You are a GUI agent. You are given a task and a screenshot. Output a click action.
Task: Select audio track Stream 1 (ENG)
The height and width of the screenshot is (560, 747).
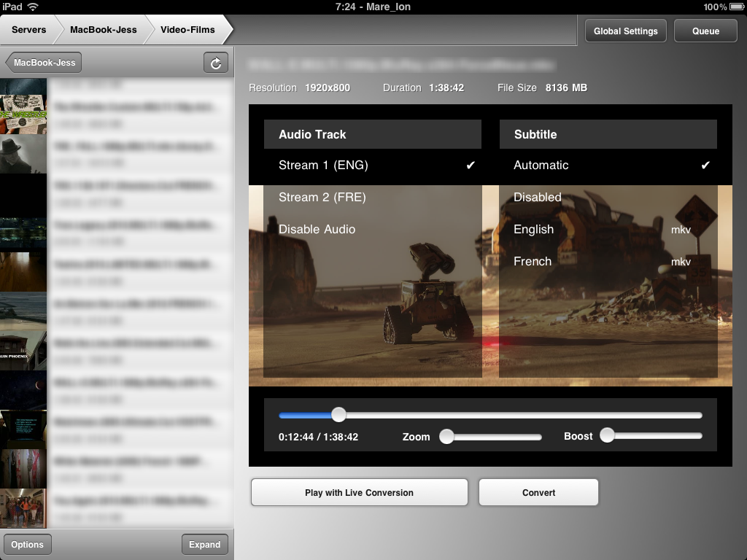point(373,166)
